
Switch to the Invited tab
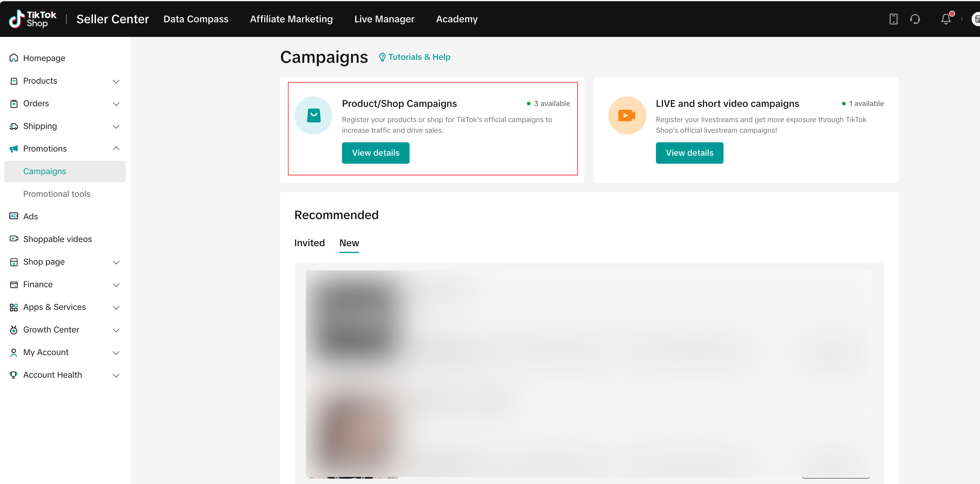click(x=309, y=243)
